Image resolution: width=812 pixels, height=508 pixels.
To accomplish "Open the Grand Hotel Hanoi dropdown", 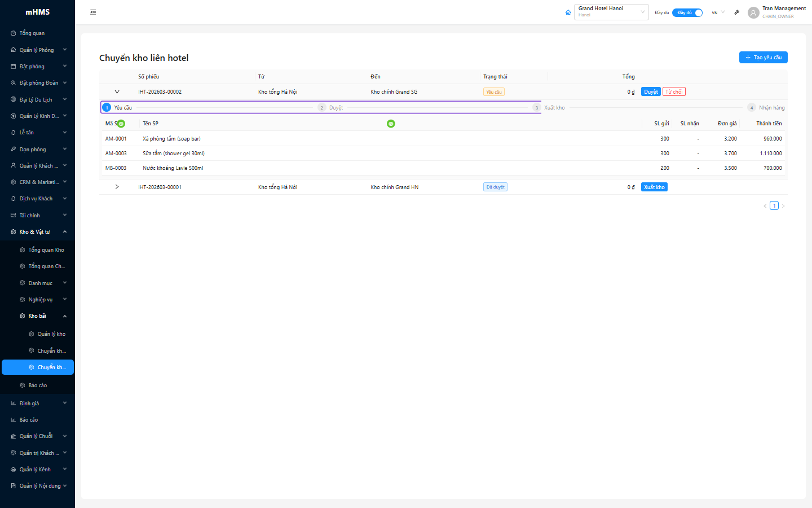I will click(611, 12).
